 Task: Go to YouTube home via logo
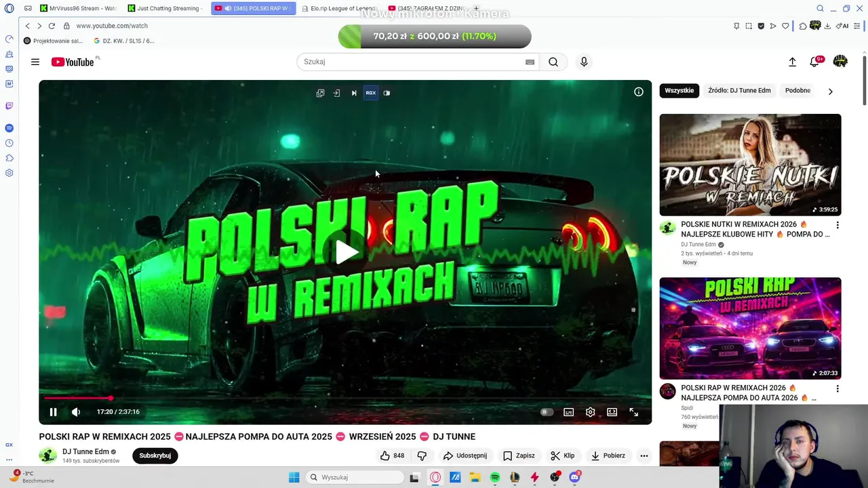pyautogui.click(x=73, y=62)
